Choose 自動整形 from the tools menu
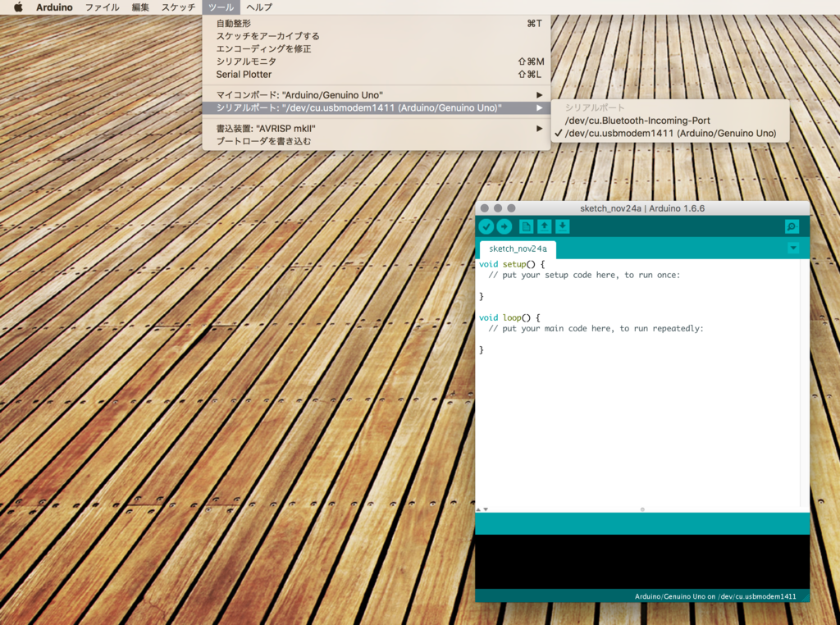The image size is (840, 625). [x=376, y=23]
